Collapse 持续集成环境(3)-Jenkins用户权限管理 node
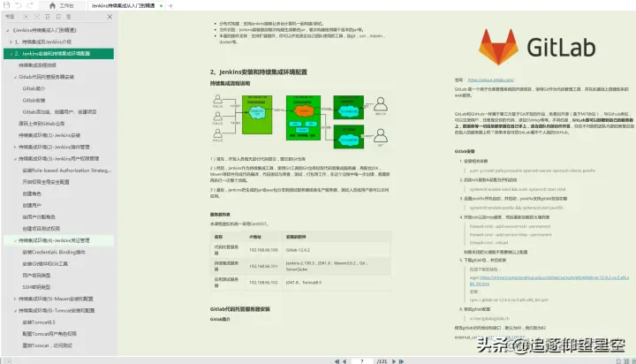The width and height of the screenshot is (636, 364). pos(15,159)
